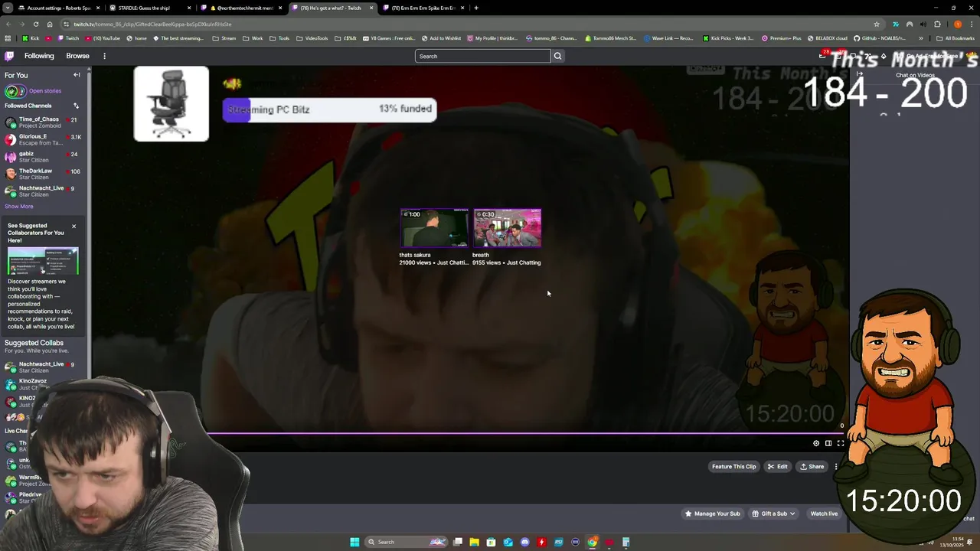This screenshot has height=551, width=980.
Task: Click the magnifier search button
Action: (557, 56)
